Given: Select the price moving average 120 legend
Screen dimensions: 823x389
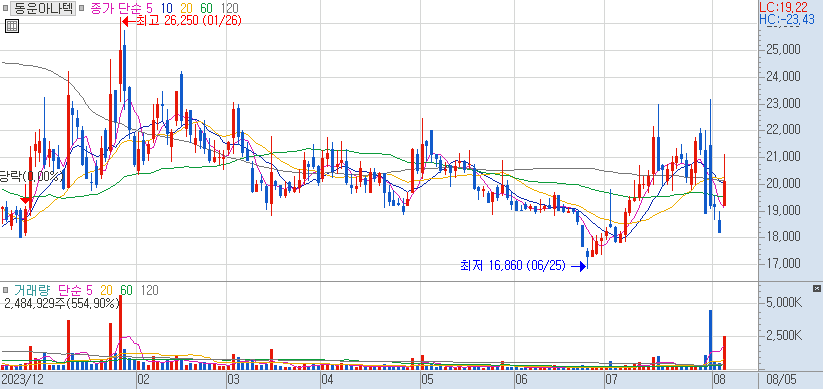Looking at the screenshot, I should [229, 8].
